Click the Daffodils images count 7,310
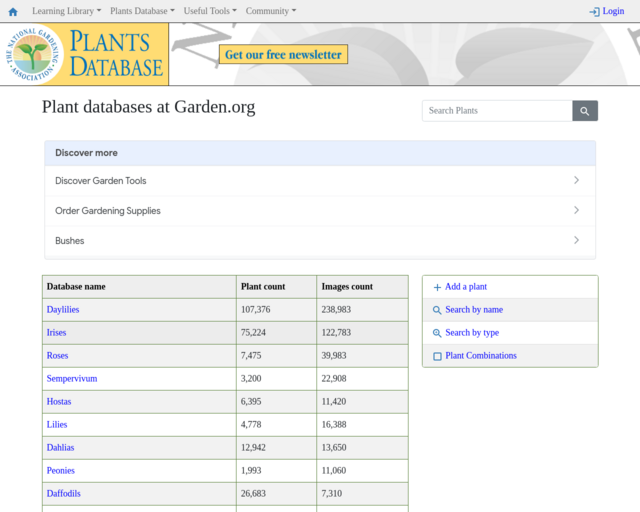 [x=331, y=493]
